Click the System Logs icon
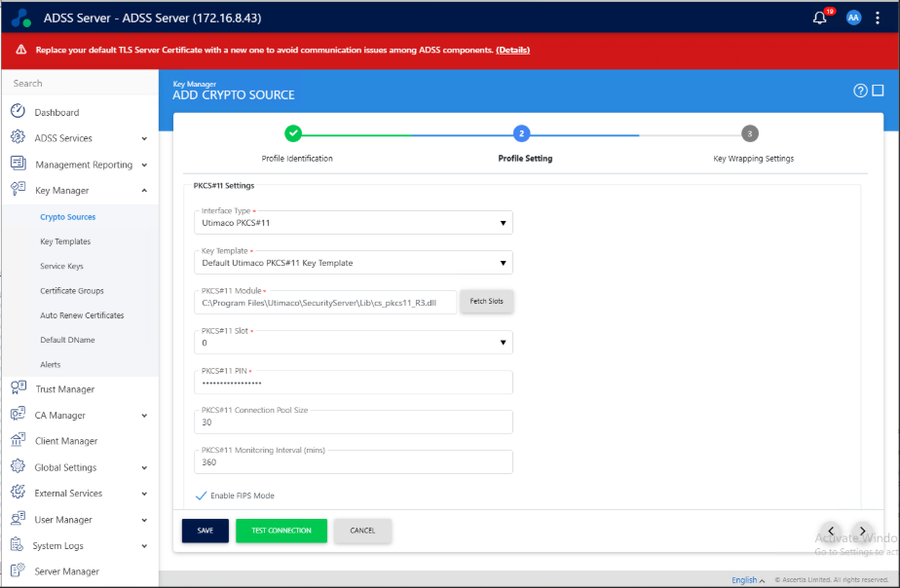 18,544
